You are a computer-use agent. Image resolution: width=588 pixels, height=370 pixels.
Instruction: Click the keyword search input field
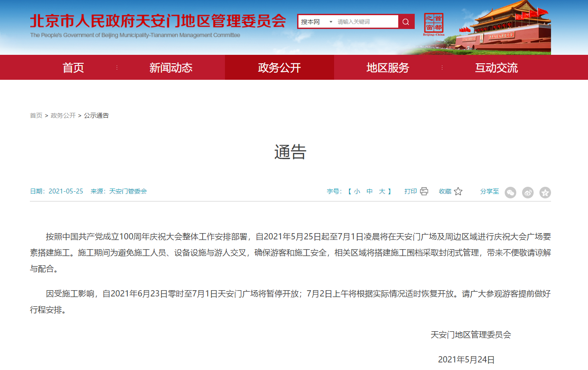pyautogui.click(x=366, y=21)
